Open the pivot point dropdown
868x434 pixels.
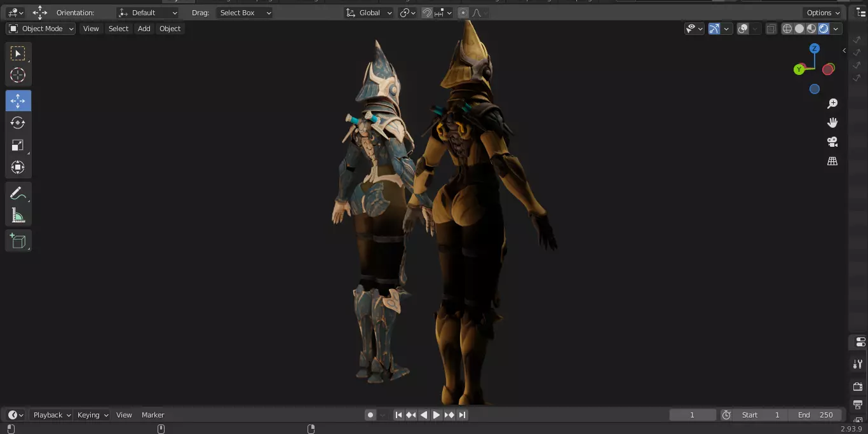coord(407,13)
